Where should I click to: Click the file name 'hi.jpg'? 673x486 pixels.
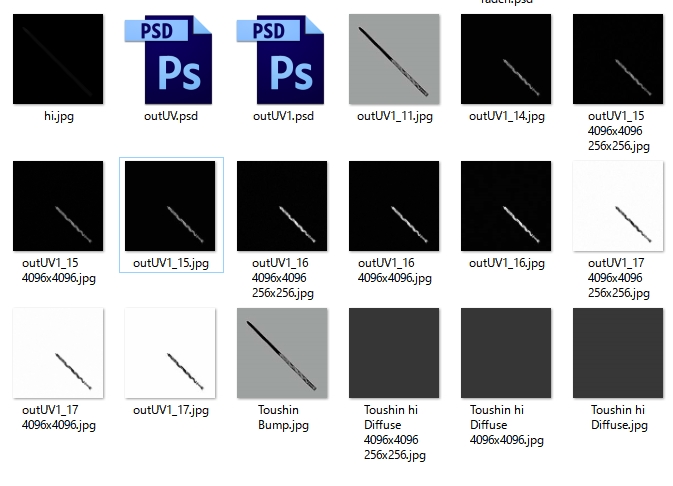tap(59, 116)
